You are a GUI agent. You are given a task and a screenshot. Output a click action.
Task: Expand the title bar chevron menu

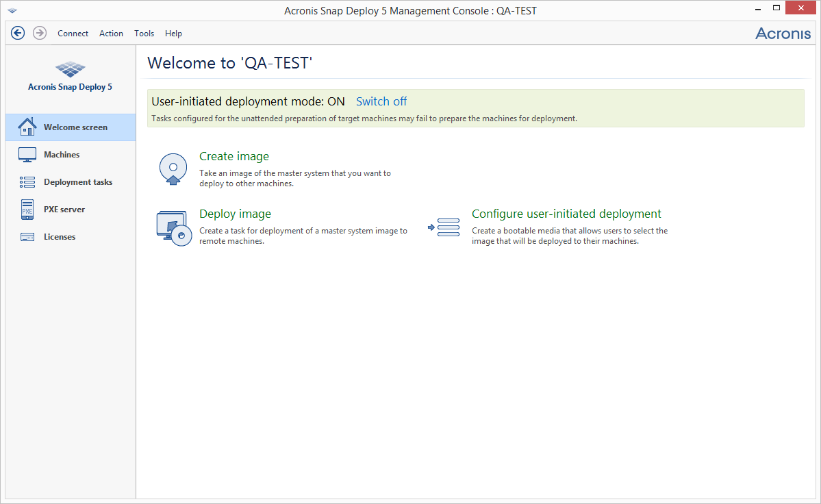click(x=11, y=8)
